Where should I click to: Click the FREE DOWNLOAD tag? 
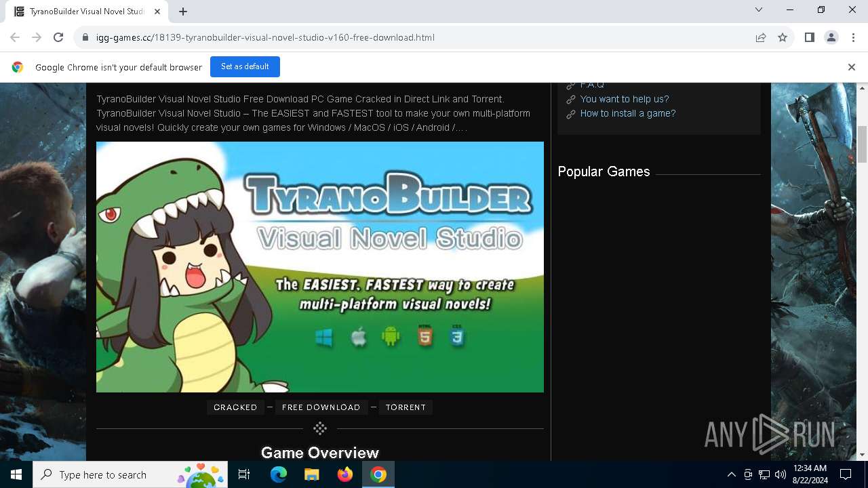point(321,407)
